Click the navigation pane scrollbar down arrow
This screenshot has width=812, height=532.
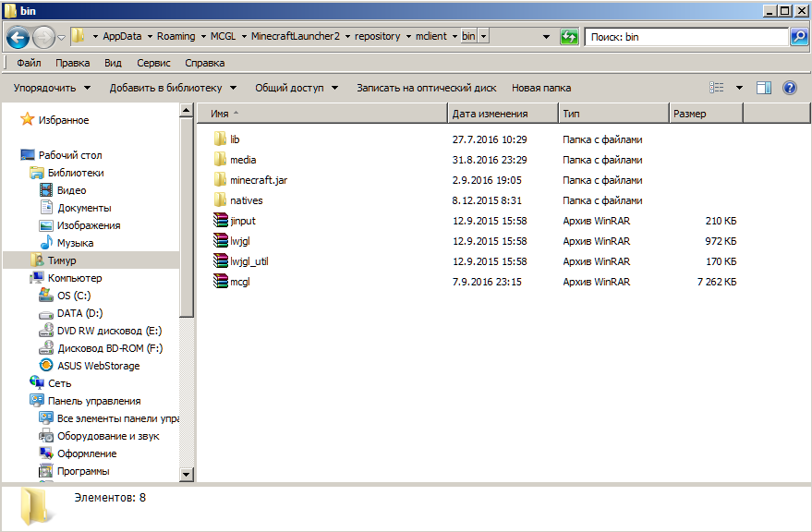(187, 474)
